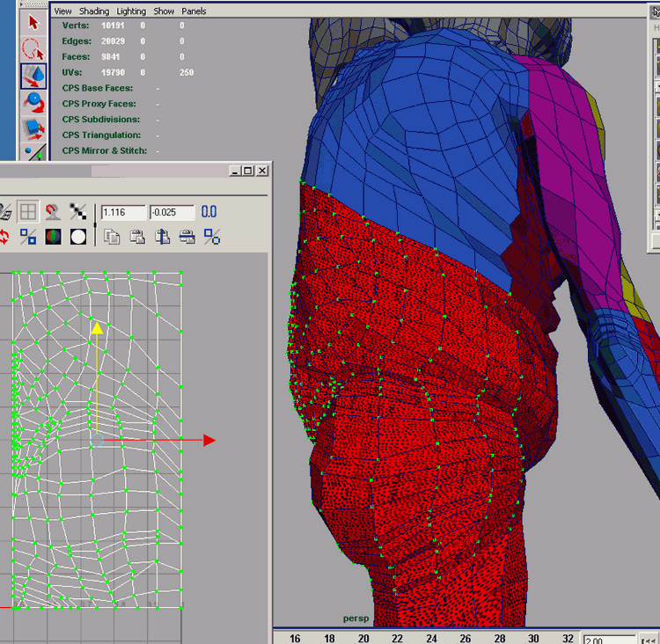660x644 pixels.
Task: Choose the Move tool in toolbox
Action: 33,76
